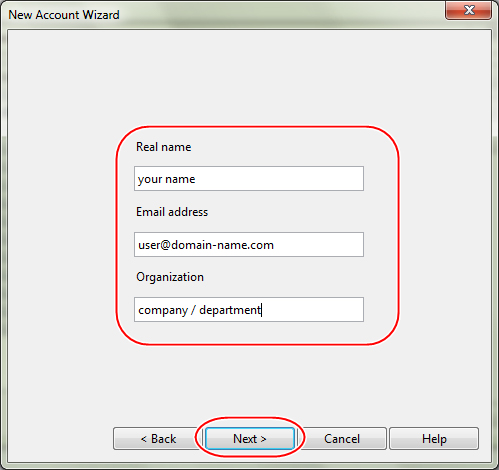Click the Real name input field
Image resolution: width=499 pixels, height=470 pixels.
[249, 179]
